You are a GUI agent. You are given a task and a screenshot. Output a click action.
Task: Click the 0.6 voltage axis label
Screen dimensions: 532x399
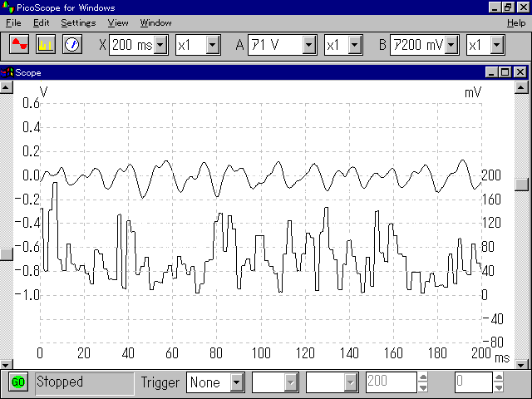coord(31,103)
